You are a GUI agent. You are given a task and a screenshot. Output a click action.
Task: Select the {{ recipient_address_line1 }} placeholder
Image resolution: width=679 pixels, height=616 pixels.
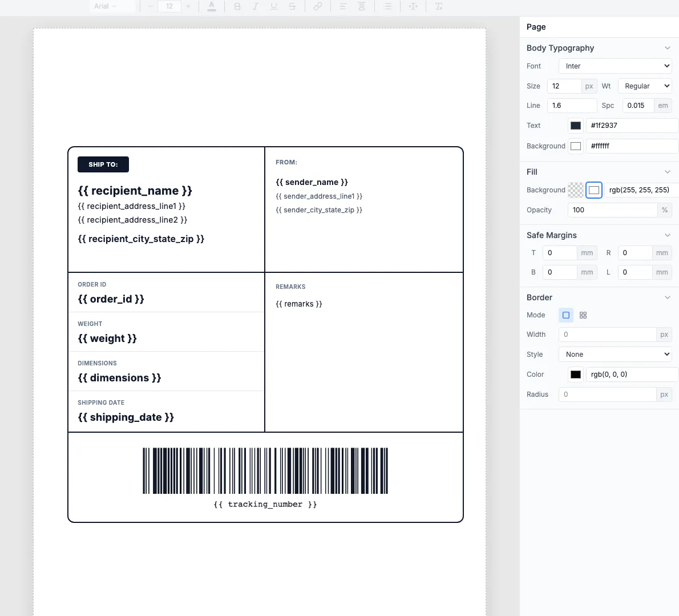(132, 206)
